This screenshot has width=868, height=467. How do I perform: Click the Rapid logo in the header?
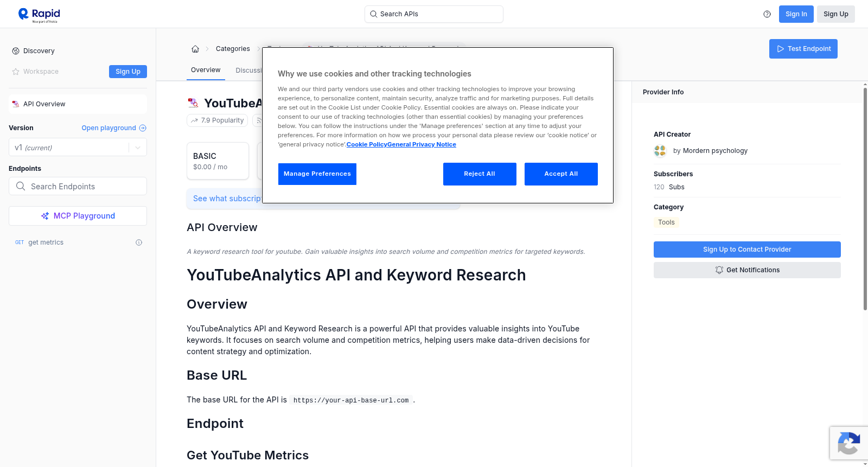pyautogui.click(x=39, y=15)
